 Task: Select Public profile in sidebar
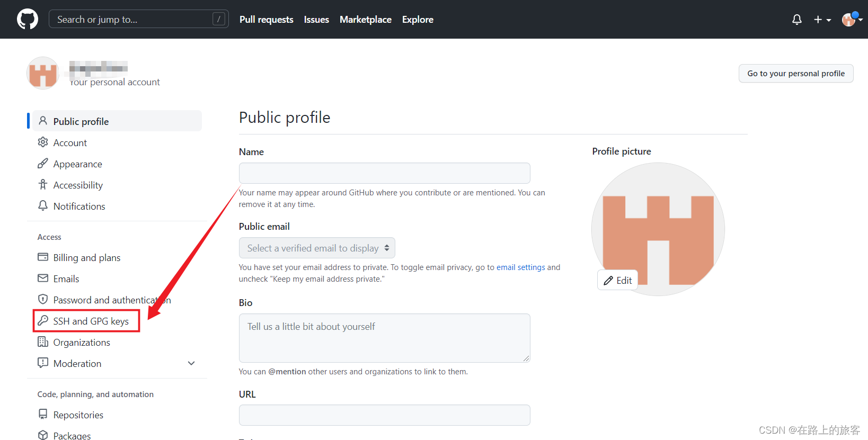point(117,121)
